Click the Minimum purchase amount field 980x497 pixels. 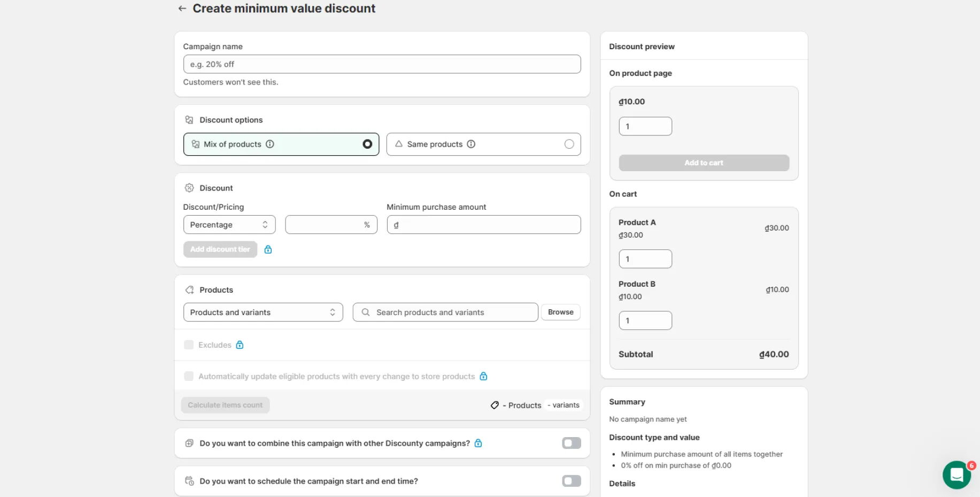point(484,225)
